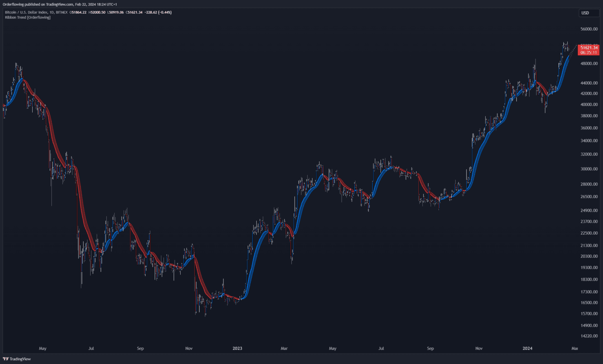Open the USD currency selector
The image size is (603, 364).
(x=588, y=13)
